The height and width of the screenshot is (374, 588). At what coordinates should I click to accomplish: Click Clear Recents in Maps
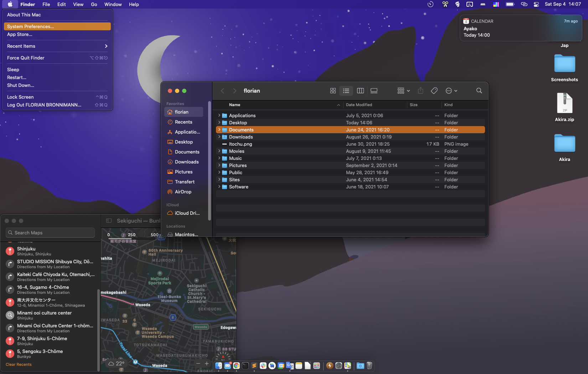click(19, 364)
